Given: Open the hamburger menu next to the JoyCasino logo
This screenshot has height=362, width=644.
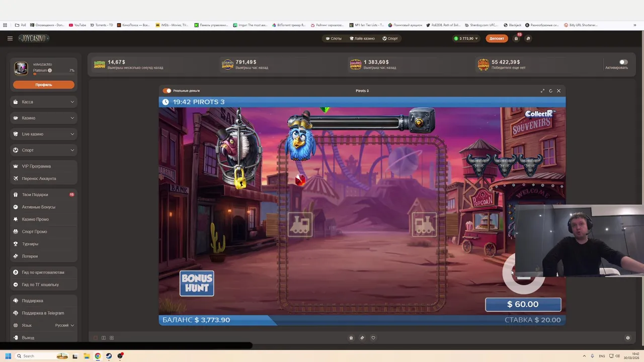Looking at the screenshot, I should click(x=10, y=38).
